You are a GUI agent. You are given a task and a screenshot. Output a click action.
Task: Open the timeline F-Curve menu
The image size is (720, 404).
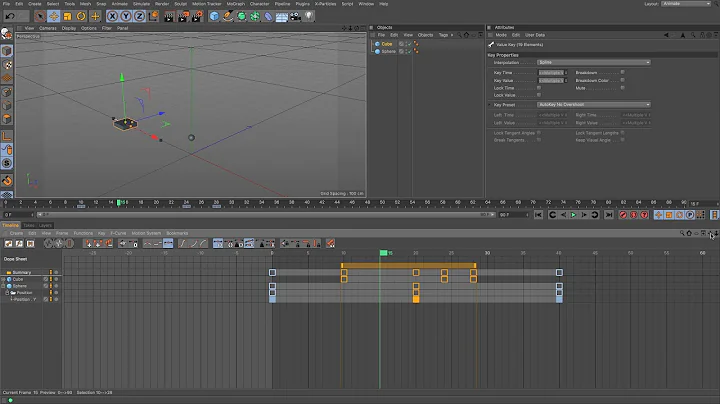tap(118, 233)
